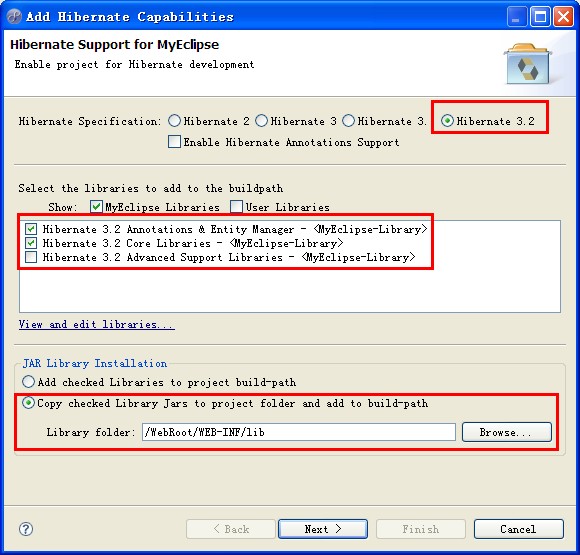Select the Hibernate 3 radio button

pyautogui.click(x=262, y=121)
